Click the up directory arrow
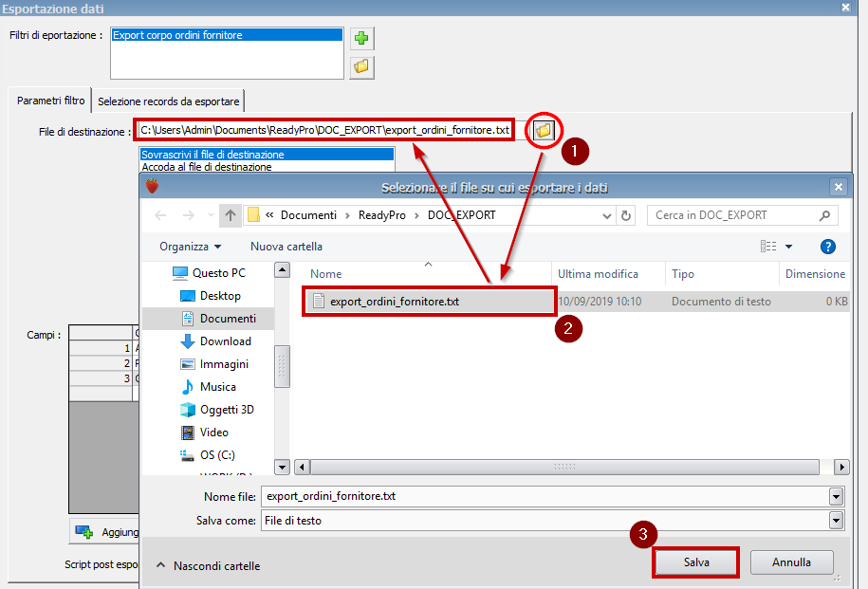Screen dimensions: 868x589 [x=231, y=215]
